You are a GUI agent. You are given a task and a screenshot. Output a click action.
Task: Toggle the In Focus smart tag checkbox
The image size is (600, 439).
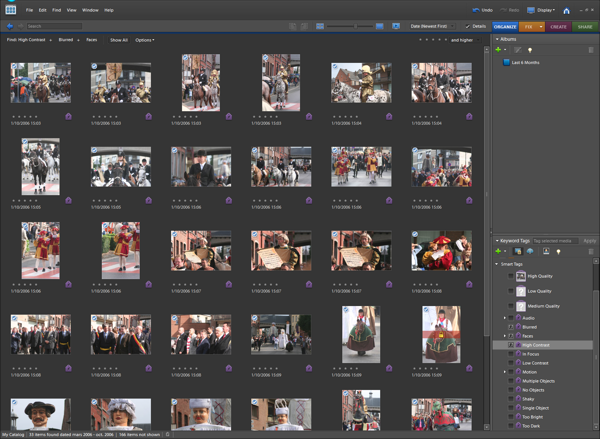tap(511, 354)
